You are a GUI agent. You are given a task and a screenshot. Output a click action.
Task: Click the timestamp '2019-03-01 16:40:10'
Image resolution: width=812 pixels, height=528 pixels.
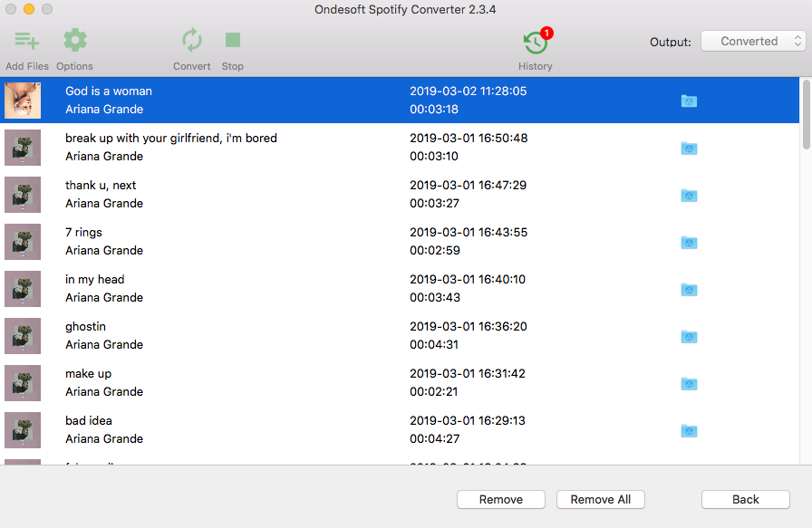point(468,280)
